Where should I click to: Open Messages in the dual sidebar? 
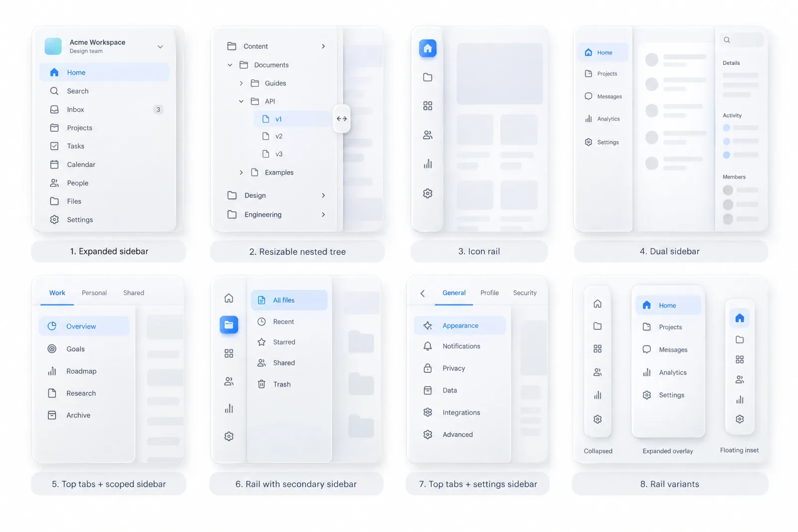603,96
